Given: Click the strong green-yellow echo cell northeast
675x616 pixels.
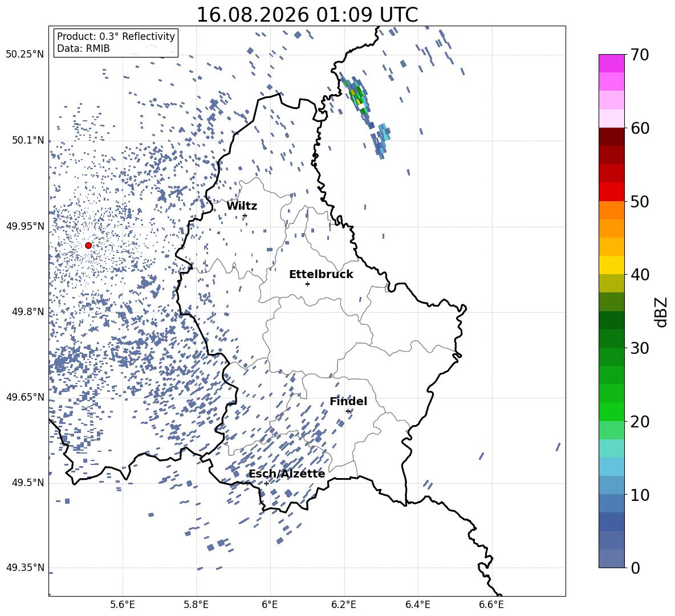Looking at the screenshot, I should (357, 96).
